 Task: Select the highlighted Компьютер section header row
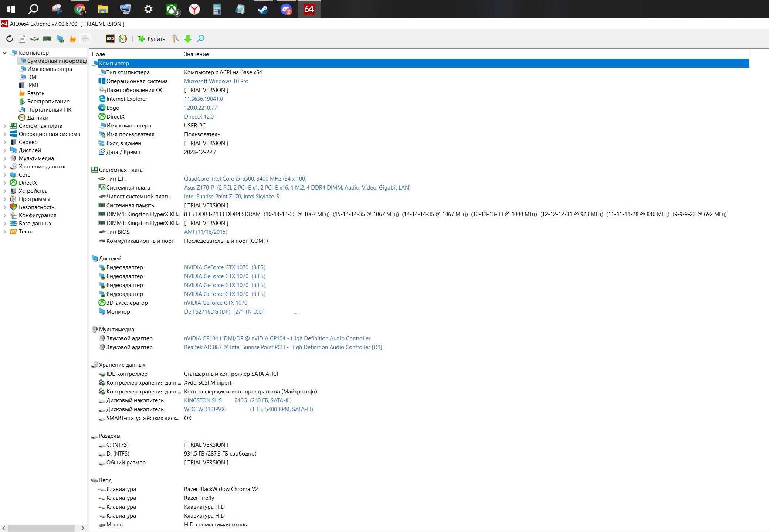coord(420,64)
